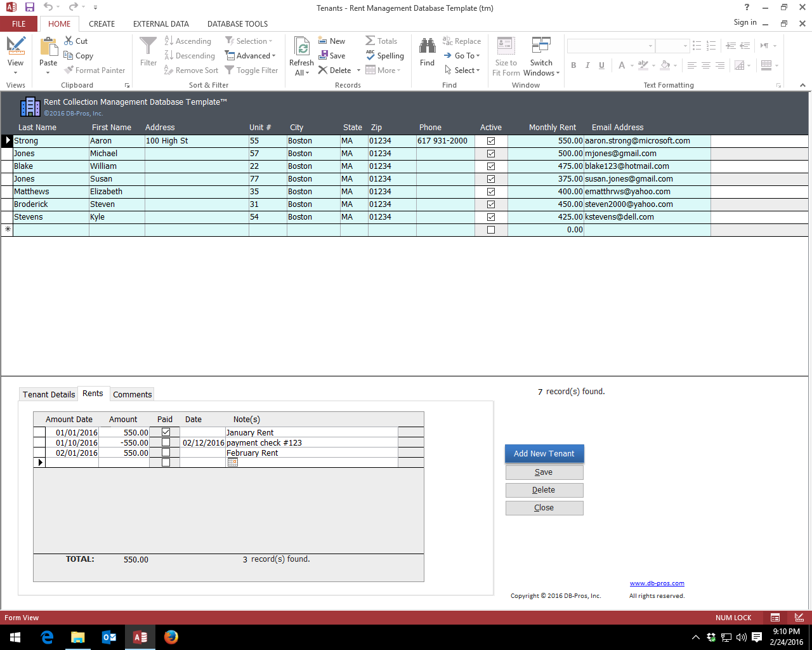Expand the Advanced filter options
812x650 pixels.
251,55
